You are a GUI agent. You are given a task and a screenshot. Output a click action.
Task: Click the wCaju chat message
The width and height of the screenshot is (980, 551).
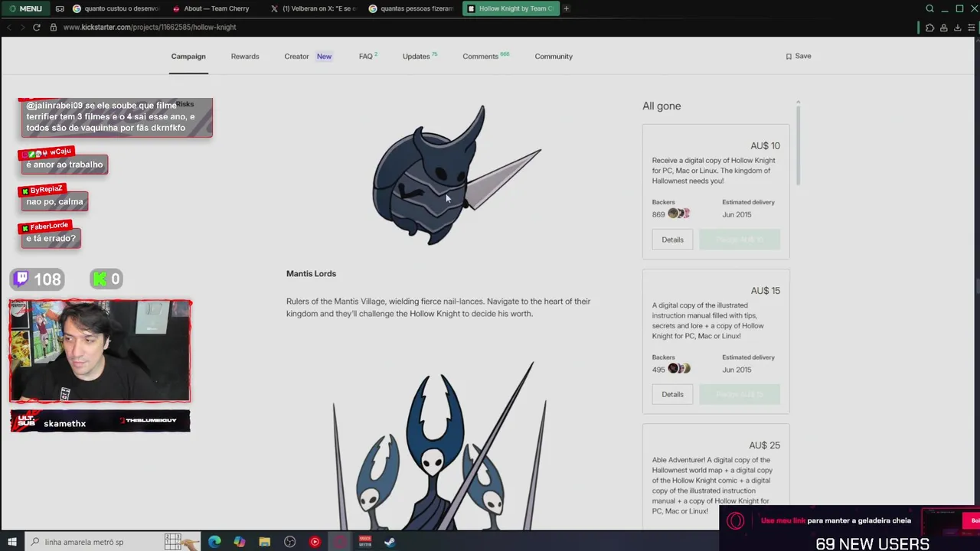(x=64, y=165)
